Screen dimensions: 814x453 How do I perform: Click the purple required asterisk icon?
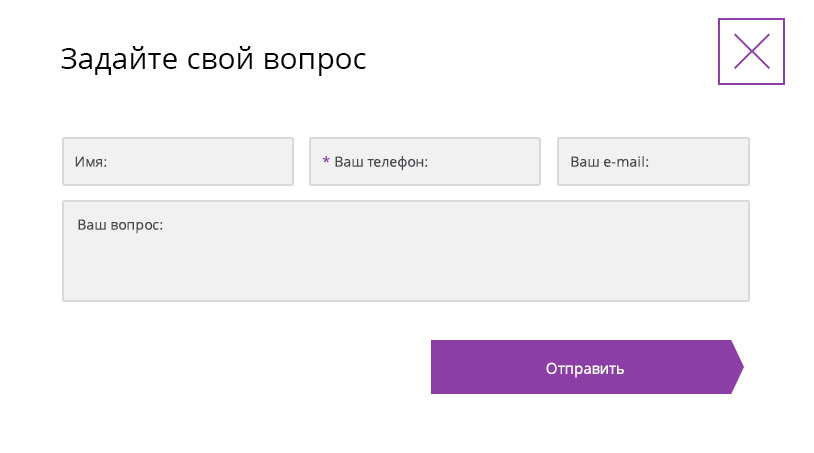pyautogui.click(x=326, y=161)
